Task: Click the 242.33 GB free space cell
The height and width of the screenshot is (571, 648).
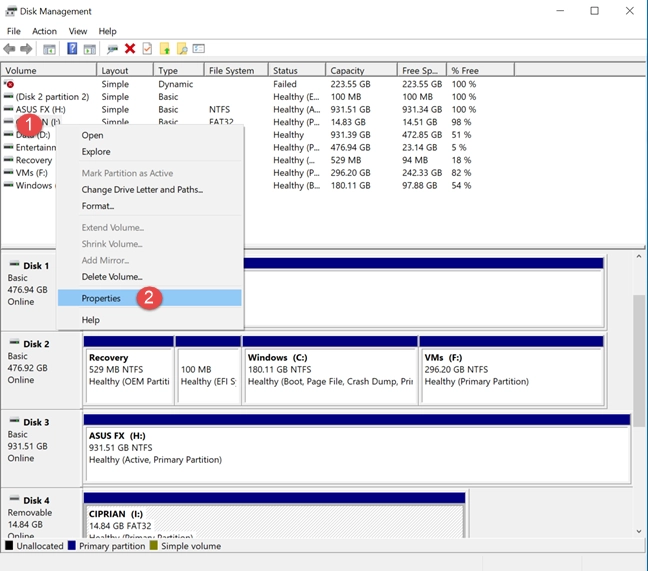Action: [x=422, y=173]
